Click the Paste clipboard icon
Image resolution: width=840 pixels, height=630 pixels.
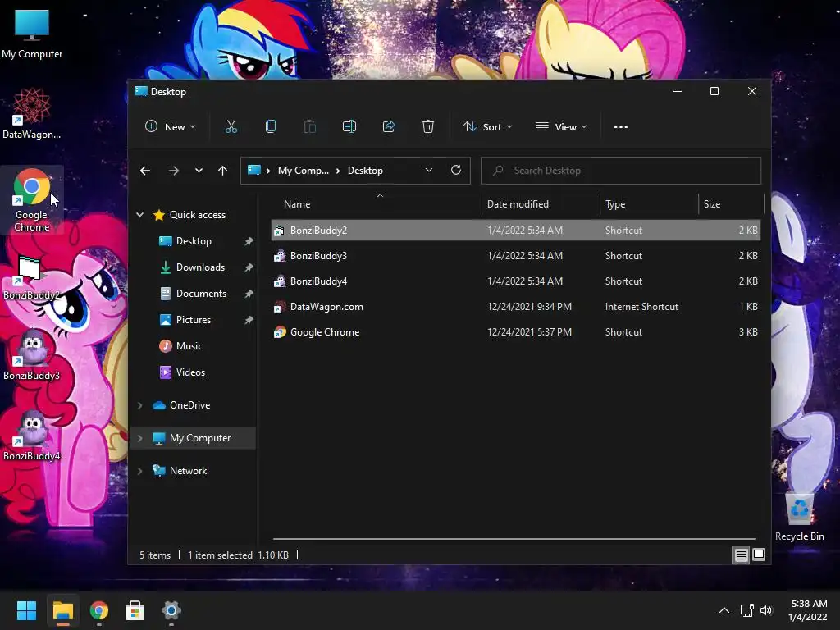coord(309,127)
